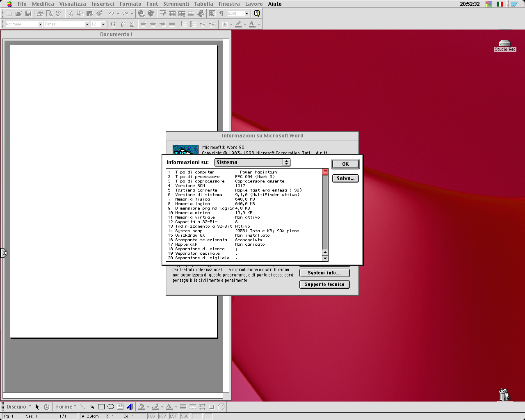Screen dimensions: 525x420
Task: Open the Forme shapes dropdown
Action: [66, 407]
